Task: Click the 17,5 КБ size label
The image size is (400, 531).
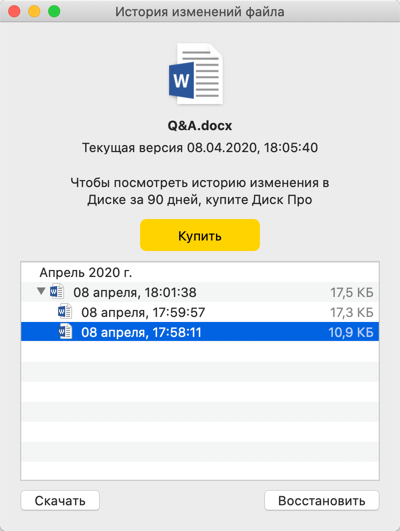Action: point(352,293)
